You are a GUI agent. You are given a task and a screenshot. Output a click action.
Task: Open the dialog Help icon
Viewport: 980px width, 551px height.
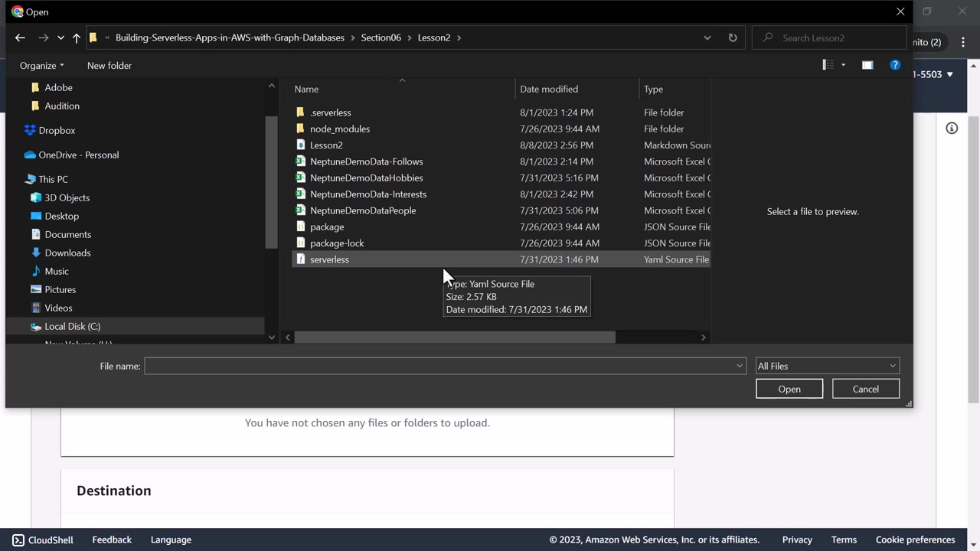point(895,65)
